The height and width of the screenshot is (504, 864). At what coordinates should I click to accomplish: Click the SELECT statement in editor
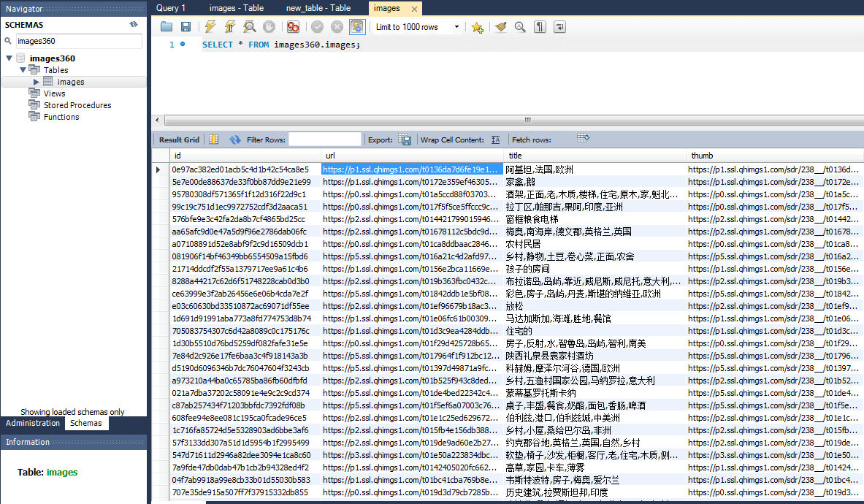click(x=281, y=45)
